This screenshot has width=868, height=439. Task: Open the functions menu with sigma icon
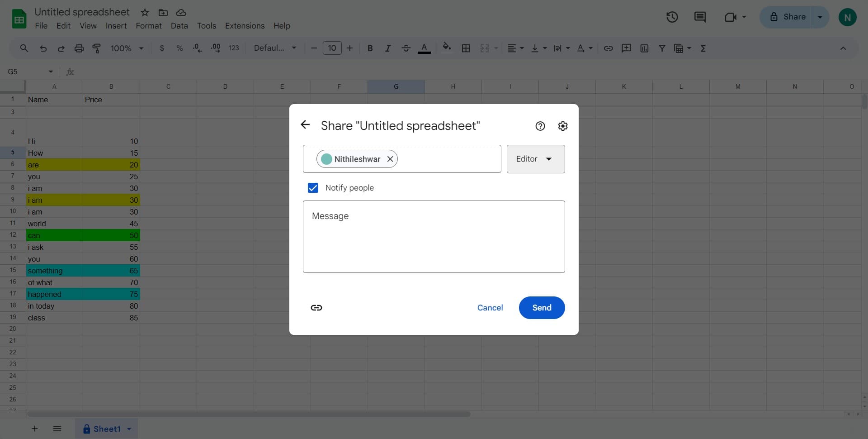703,48
